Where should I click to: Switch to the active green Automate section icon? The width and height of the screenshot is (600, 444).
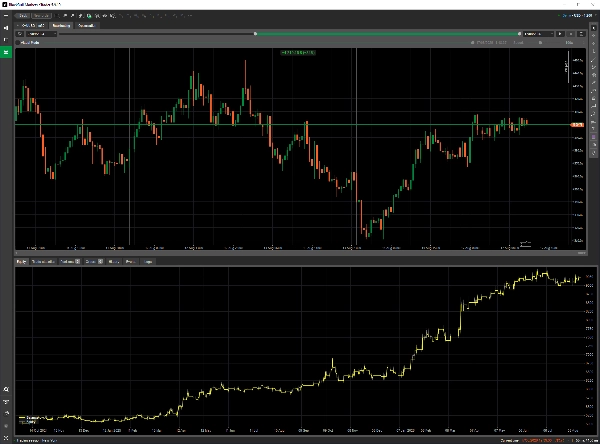coord(6,52)
